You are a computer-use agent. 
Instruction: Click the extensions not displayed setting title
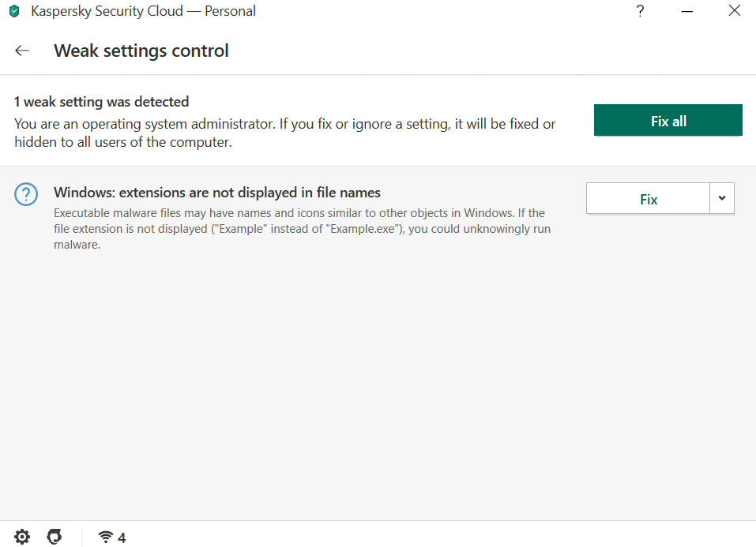click(217, 193)
